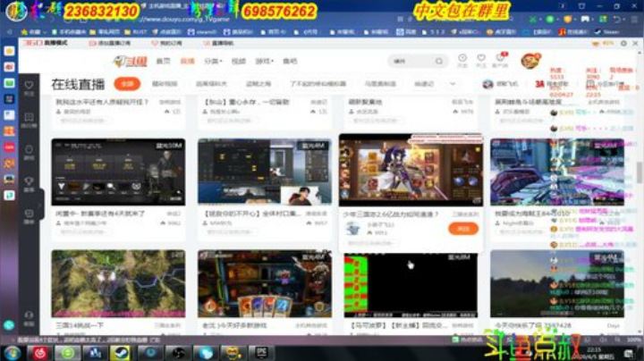Open the 收藏 bookmarks dropdown in the bookmarks bar

point(34,31)
